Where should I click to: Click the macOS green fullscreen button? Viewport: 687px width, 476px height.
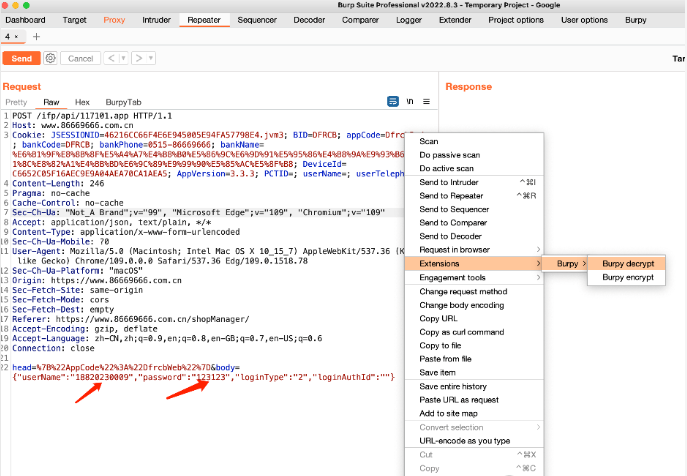[26, 5]
